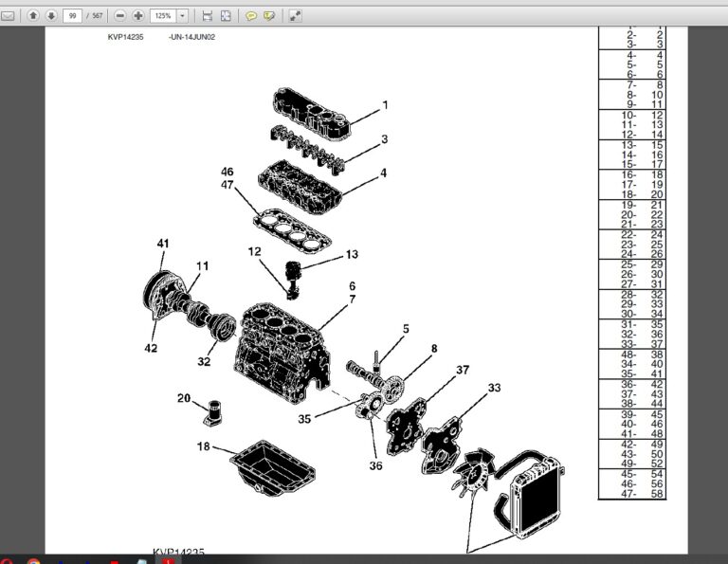Click callout number 4 beside cylinder head
Image resolution: width=728 pixels, height=564 pixels.
pyautogui.click(x=384, y=173)
